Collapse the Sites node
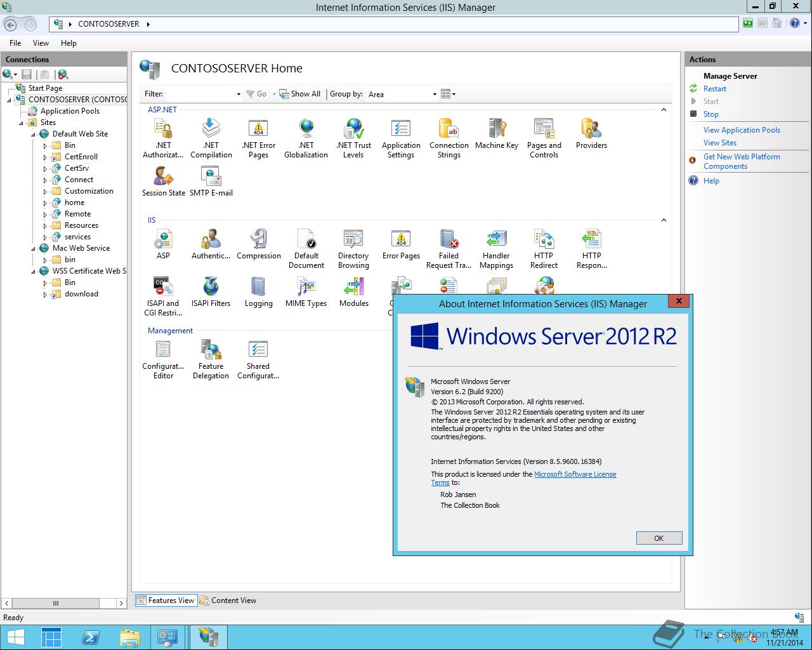 click(22, 123)
